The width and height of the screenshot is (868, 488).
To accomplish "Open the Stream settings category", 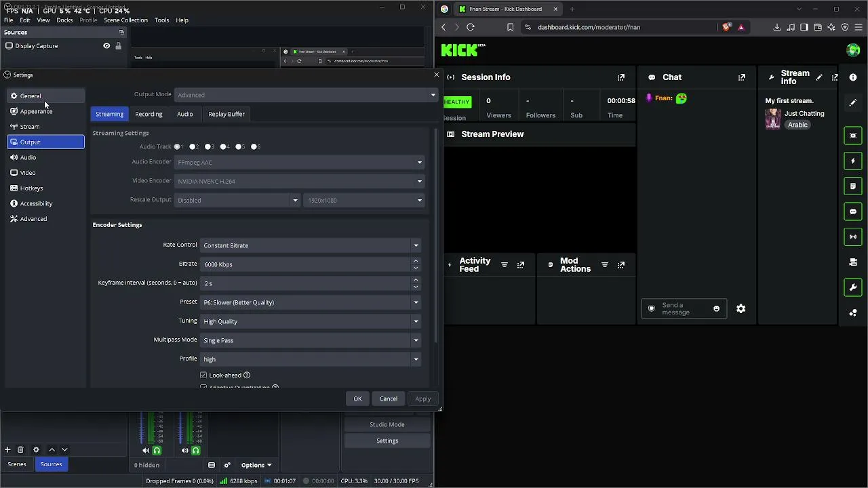I will (45, 127).
